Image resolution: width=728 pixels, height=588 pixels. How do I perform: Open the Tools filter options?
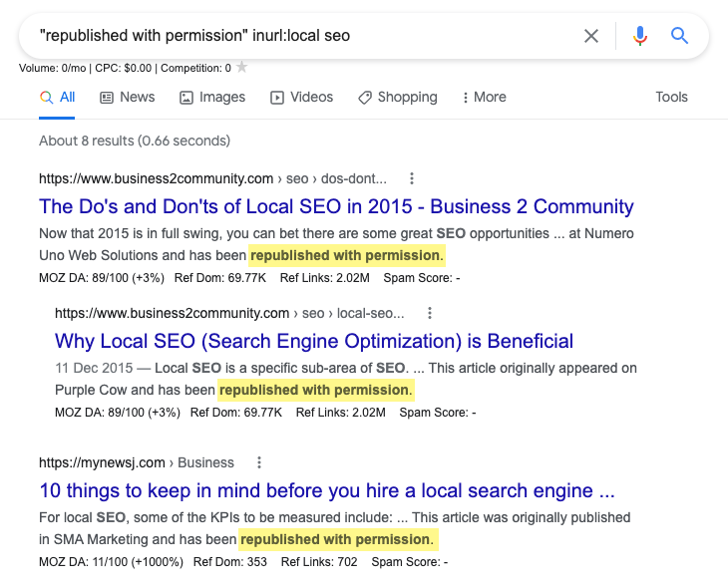[671, 97]
